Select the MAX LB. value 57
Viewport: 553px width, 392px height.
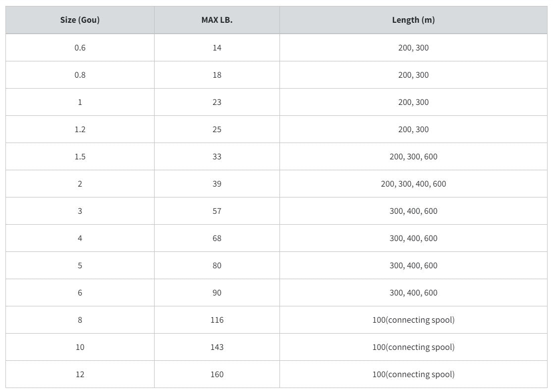click(x=217, y=211)
